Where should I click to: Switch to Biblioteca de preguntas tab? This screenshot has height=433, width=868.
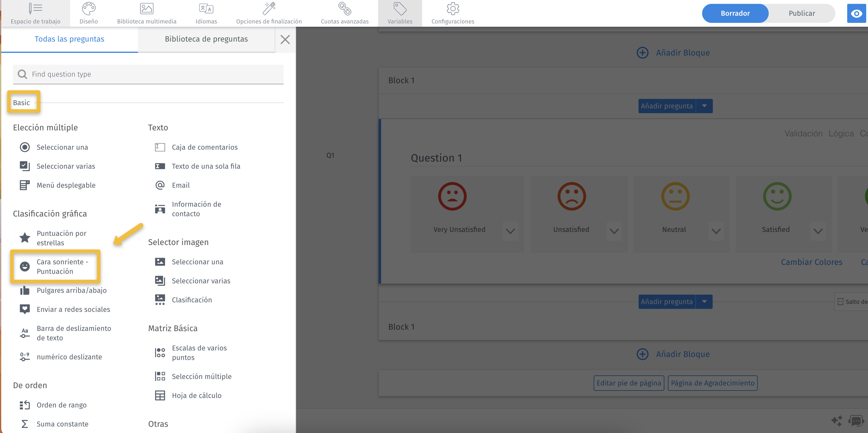[x=206, y=39]
